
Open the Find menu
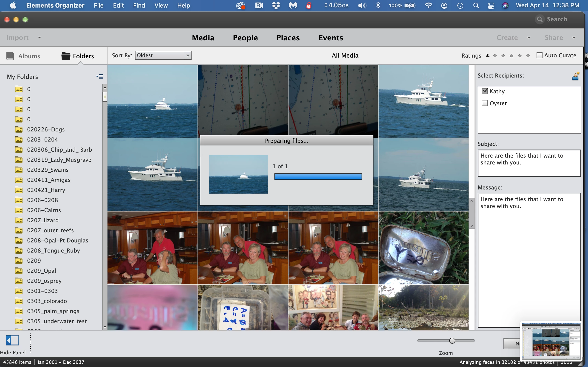pos(139,5)
